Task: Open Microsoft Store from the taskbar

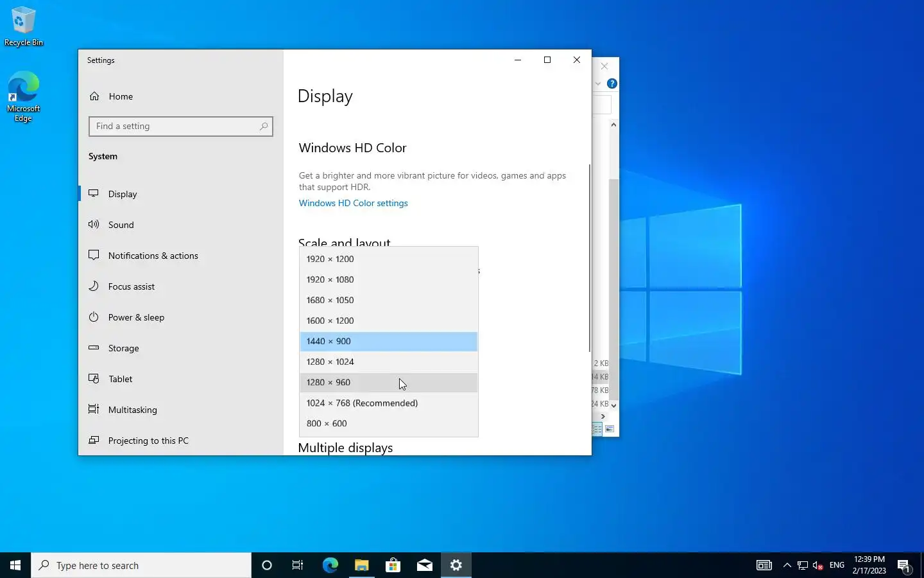Action: coord(393,565)
